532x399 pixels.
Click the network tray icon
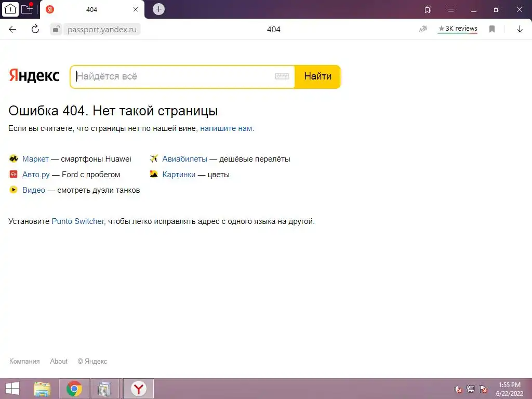(x=471, y=389)
